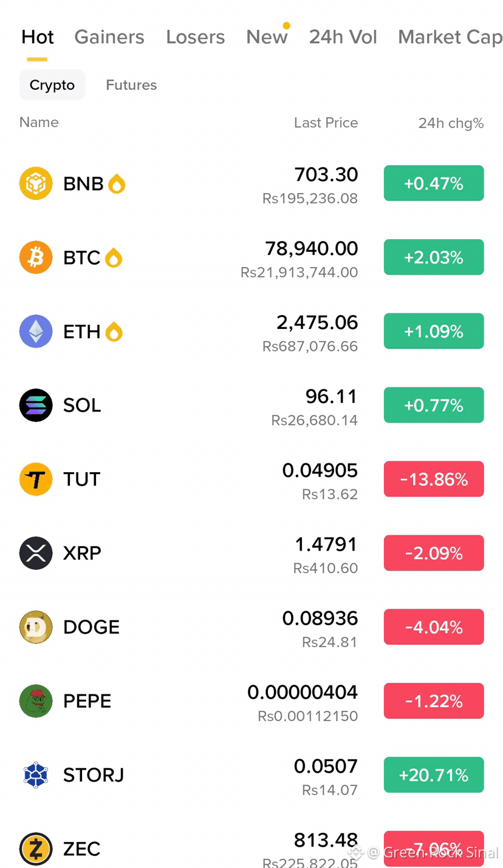
Task: Open the Dogecoin logo
Action: [x=36, y=627]
